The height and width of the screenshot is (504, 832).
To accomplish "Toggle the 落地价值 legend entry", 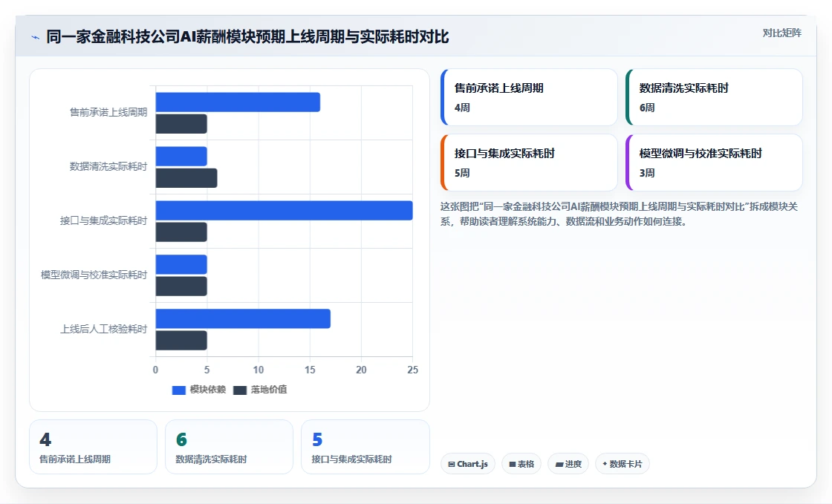I will (x=260, y=390).
